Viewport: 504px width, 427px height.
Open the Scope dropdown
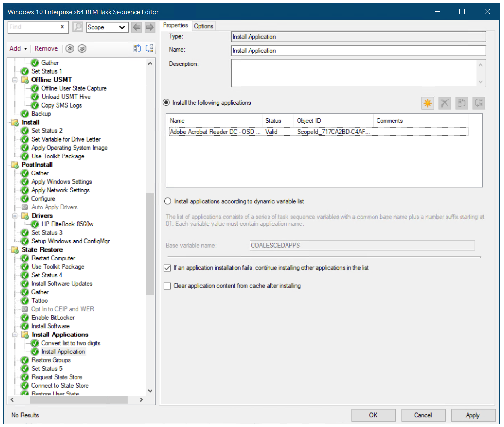click(x=122, y=27)
